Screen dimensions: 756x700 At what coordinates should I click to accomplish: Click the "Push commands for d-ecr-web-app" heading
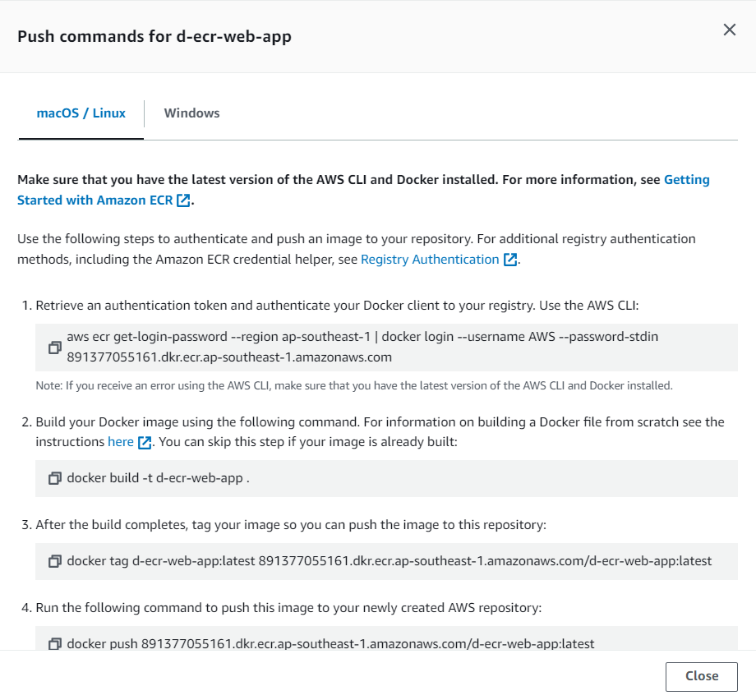(x=154, y=36)
